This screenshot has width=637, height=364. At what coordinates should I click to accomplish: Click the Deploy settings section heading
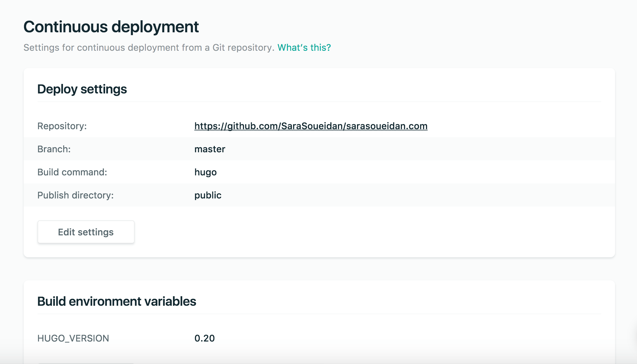(x=82, y=89)
